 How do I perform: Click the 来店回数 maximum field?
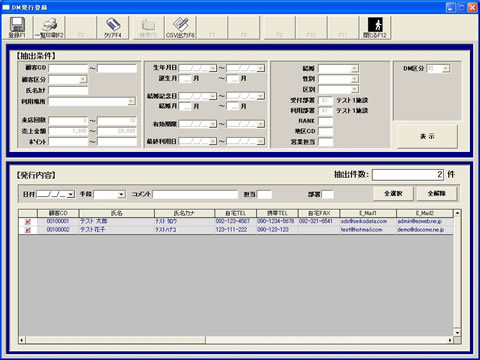click(x=117, y=121)
